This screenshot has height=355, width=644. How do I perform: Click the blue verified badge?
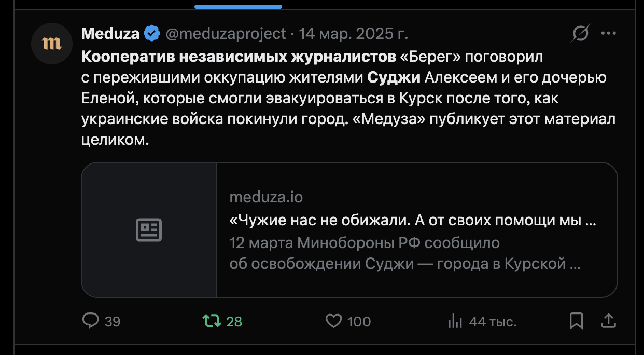click(x=151, y=34)
